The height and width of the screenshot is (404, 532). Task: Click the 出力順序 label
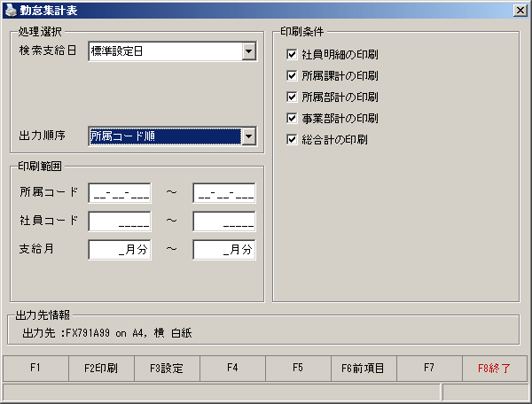[x=42, y=136]
